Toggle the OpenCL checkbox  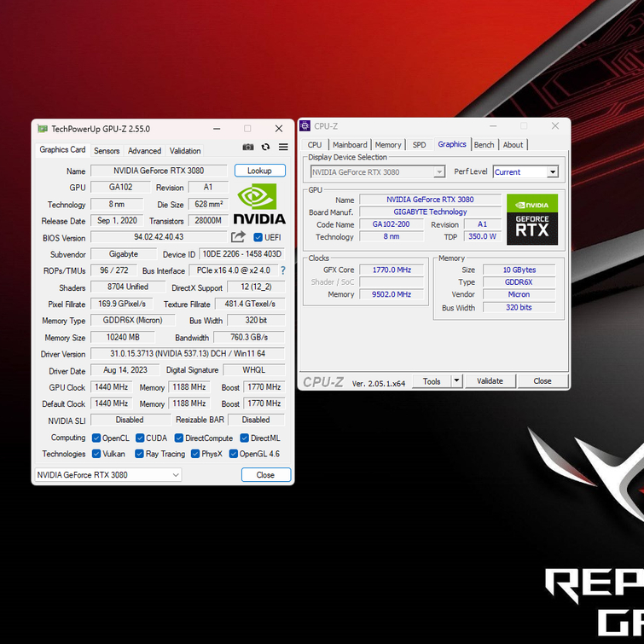click(x=96, y=438)
